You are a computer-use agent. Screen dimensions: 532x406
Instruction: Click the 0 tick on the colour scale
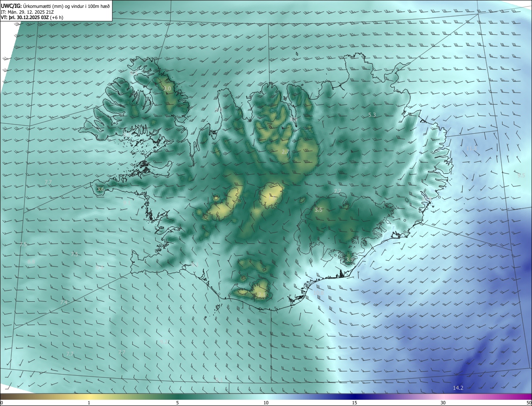[x=2, y=403]
